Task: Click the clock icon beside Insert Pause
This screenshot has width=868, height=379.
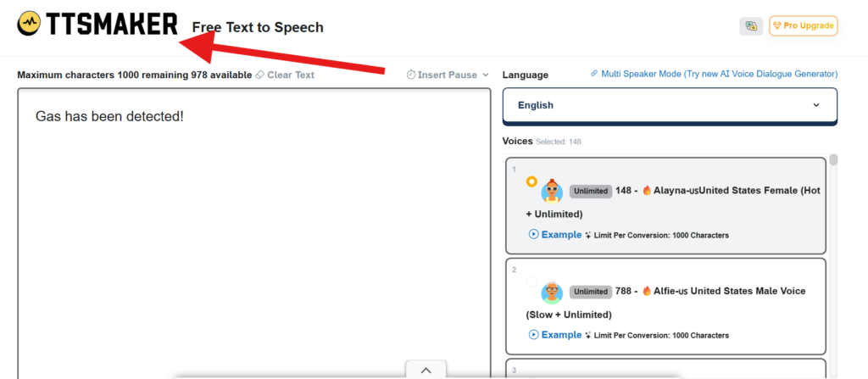Action: point(410,75)
